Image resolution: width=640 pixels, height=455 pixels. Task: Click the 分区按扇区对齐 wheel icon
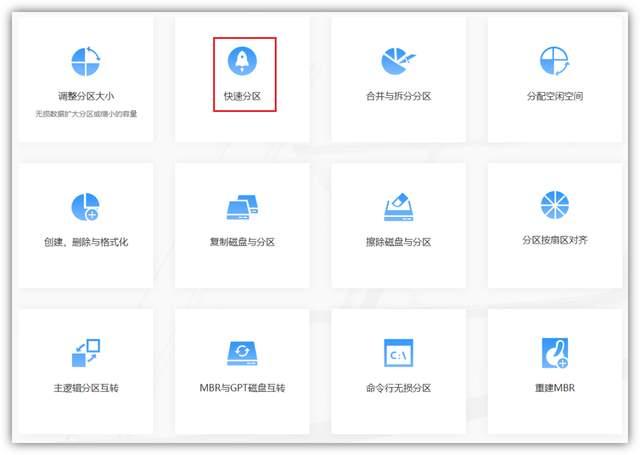click(x=554, y=205)
